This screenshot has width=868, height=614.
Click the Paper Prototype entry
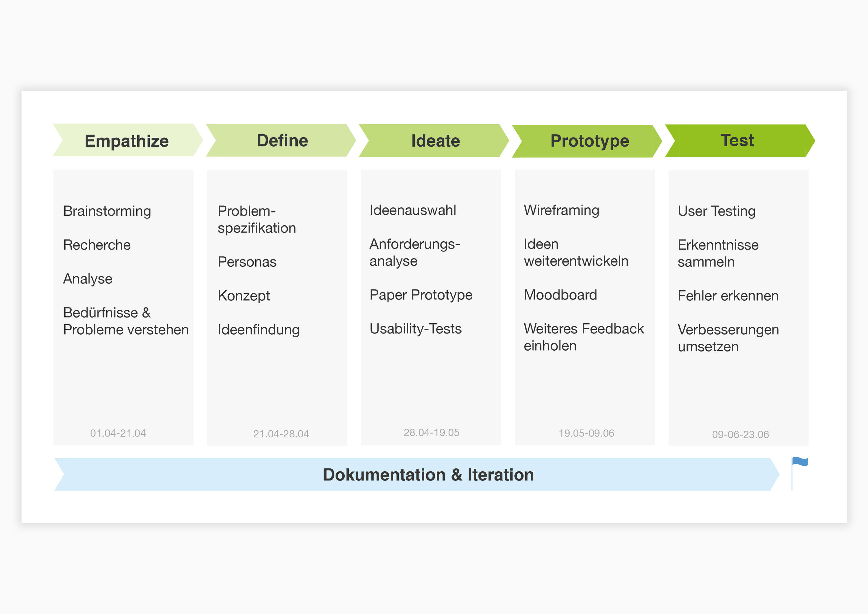[421, 295]
